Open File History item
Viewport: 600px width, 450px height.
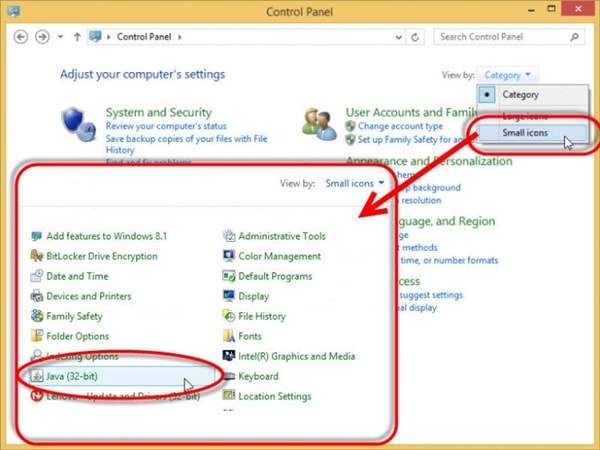[x=262, y=316]
